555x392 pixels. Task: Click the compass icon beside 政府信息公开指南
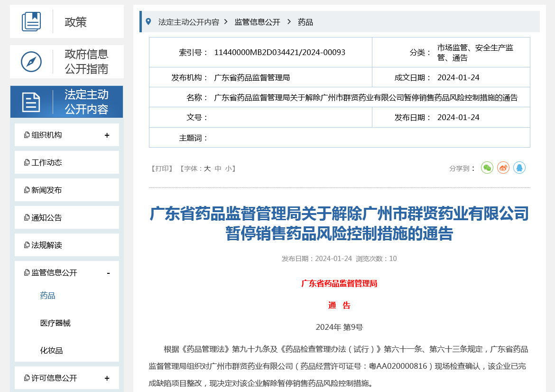click(x=31, y=62)
